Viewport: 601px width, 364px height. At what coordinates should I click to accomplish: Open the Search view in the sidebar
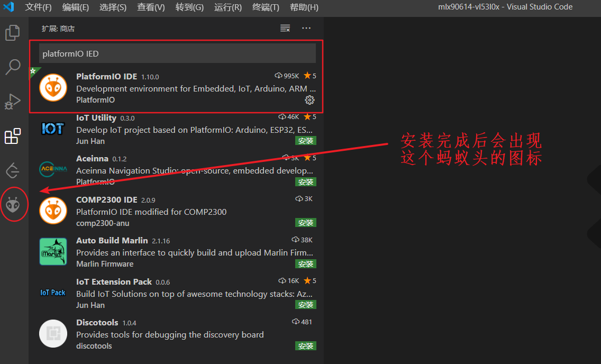[x=13, y=67]
